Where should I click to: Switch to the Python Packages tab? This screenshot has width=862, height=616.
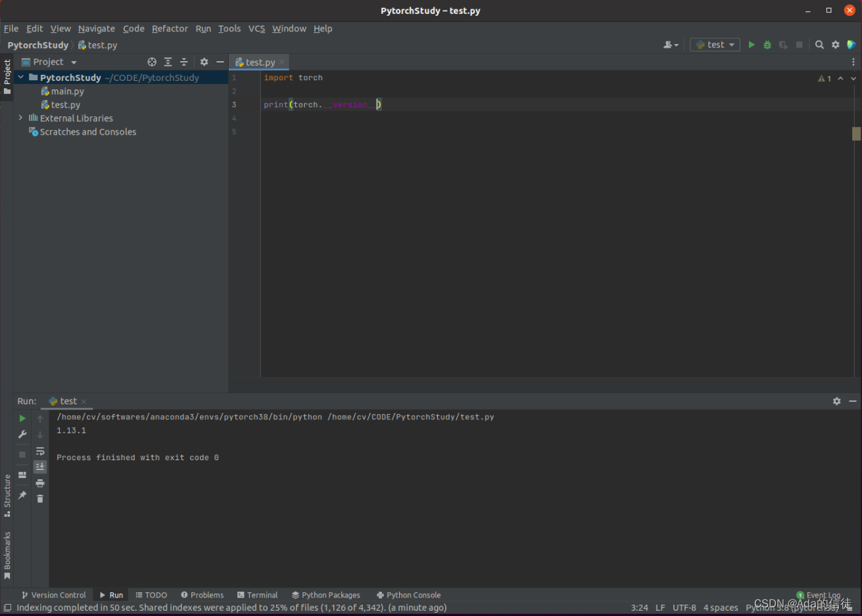pos(326,595)
